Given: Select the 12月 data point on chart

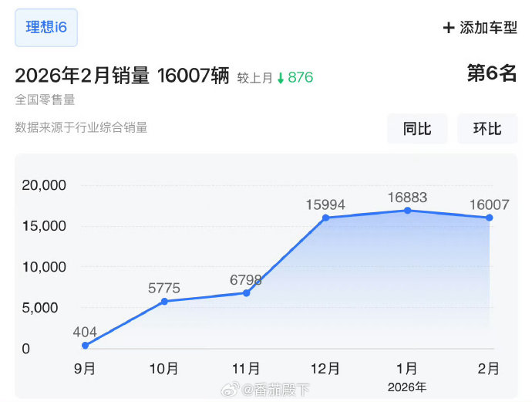Looking at the screenshot, I should (x=325, y=218).
